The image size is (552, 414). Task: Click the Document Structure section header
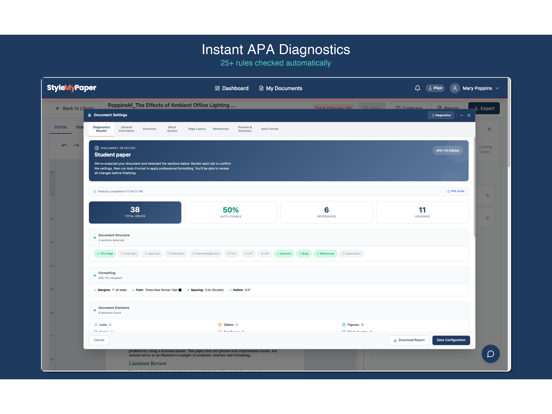tap(278, 238)
